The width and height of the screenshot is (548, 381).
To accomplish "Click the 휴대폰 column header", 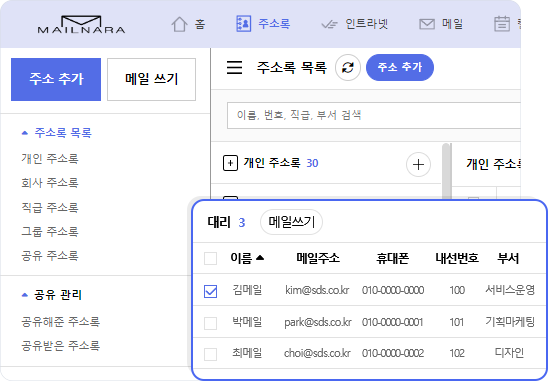I will [x=392, y=258].
